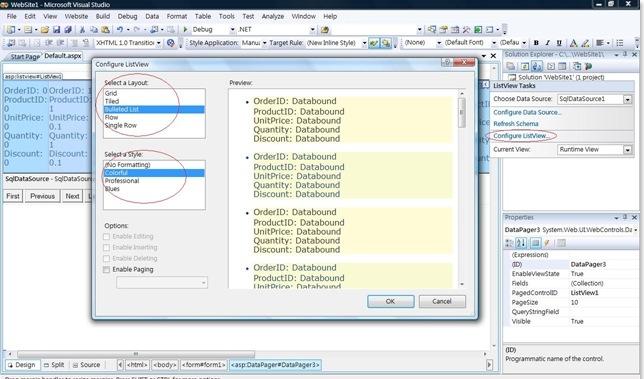Click the OK button in dialog

pyautogui.click(x=391, y=301)
